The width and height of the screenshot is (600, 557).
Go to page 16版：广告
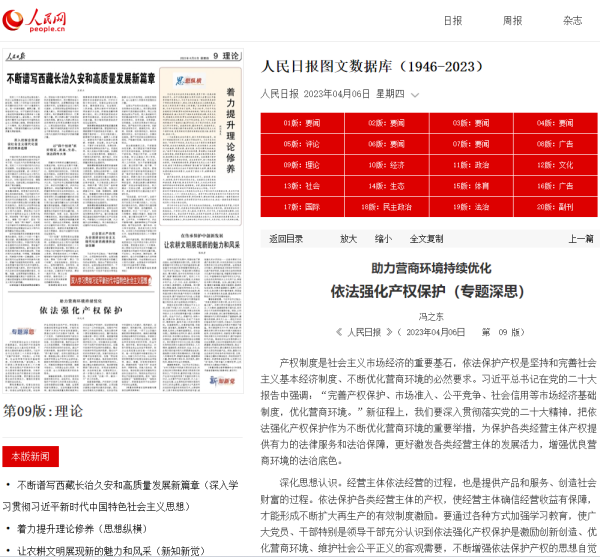click(x=555, y=186)
